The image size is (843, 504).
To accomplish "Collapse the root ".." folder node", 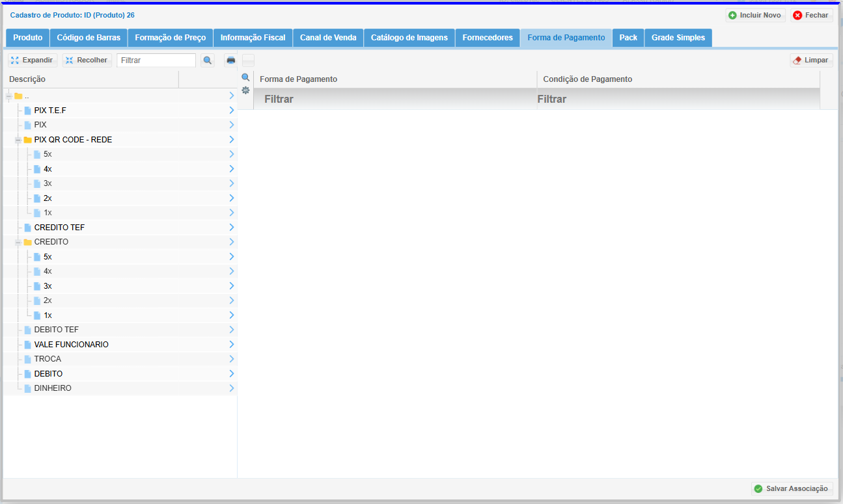I will pos(8,96).
